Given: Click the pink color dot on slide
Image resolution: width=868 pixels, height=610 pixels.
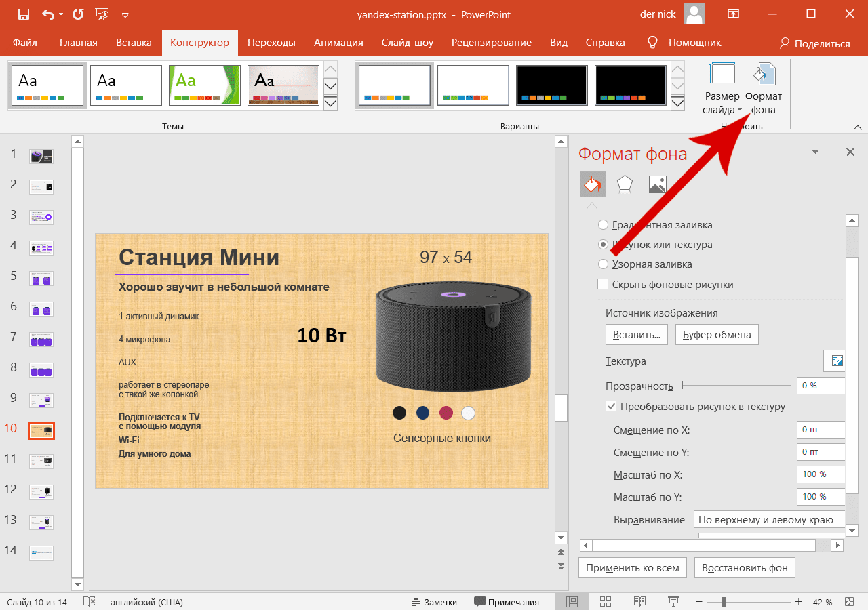Looking at the screenshot, I should [446, 413].
